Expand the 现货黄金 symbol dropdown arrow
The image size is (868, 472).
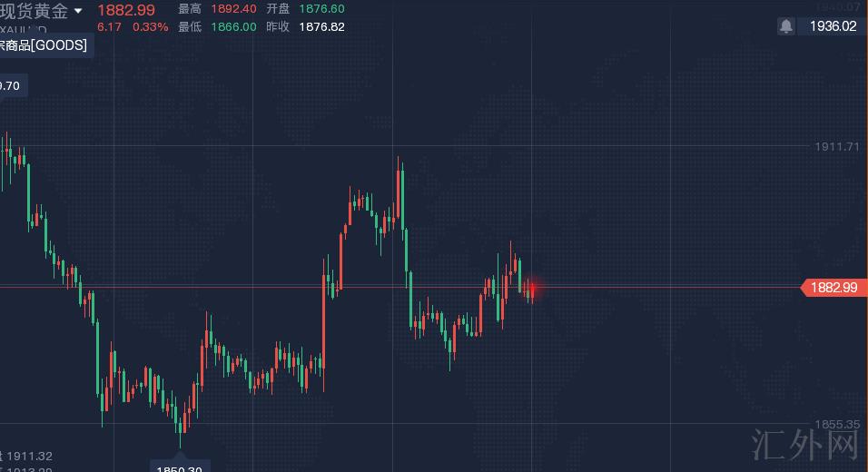coord(79,11)
